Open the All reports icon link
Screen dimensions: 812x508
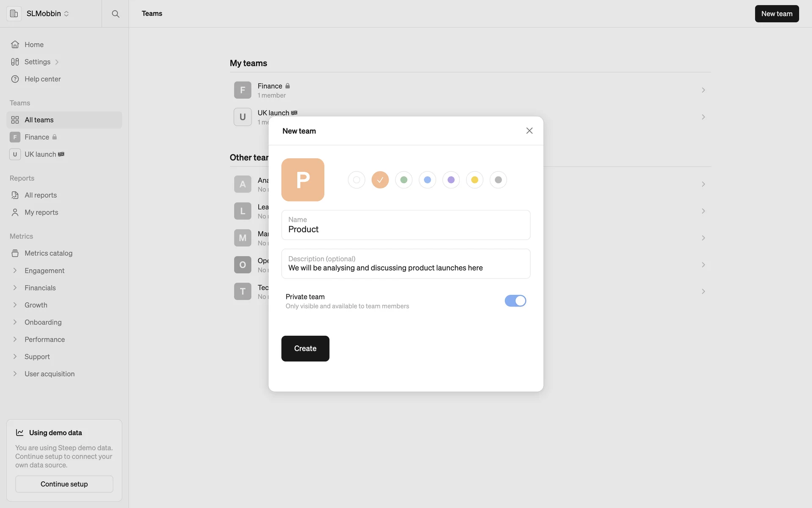[x=15, y=195]
